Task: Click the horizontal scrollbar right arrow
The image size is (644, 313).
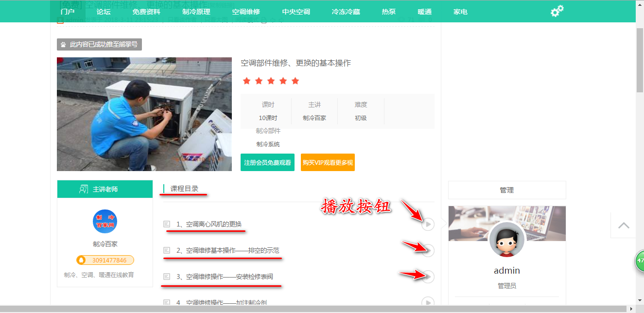Action: coord(632,309)
